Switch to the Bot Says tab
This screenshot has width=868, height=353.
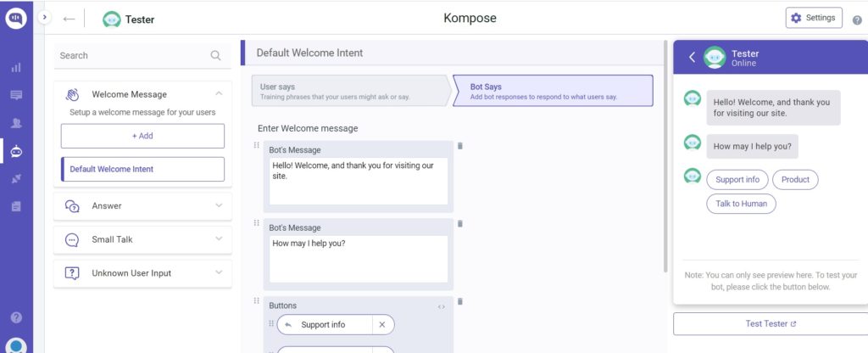554,91
